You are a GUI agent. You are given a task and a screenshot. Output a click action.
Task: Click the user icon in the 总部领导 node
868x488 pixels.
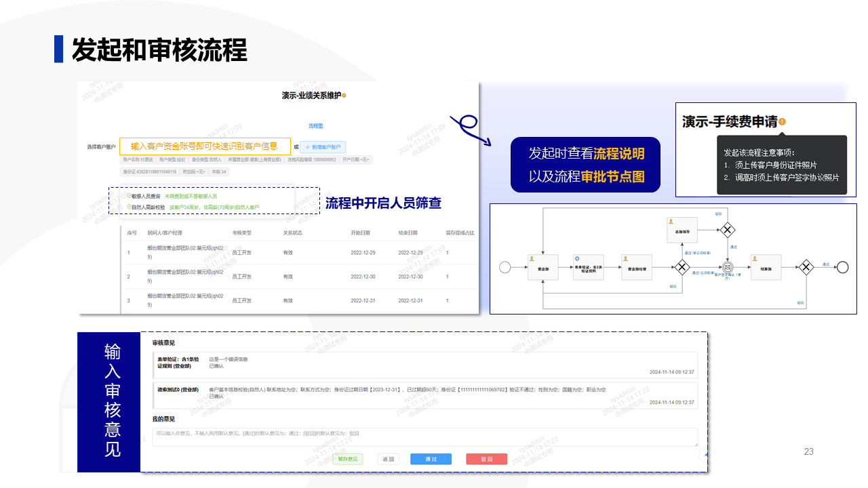tap(671, 222)
